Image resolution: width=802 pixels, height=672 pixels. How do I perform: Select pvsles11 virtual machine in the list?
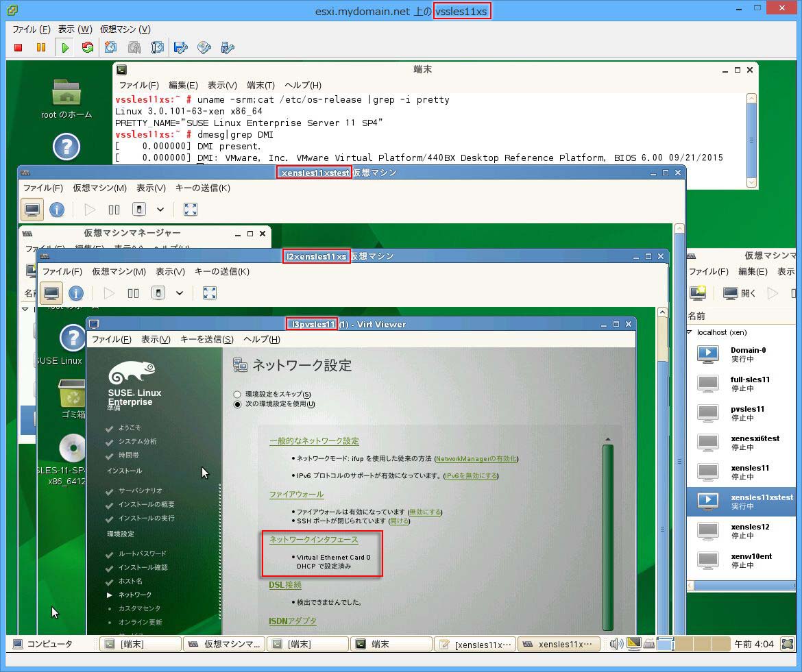pyautogui.click(x=741, y=414)
